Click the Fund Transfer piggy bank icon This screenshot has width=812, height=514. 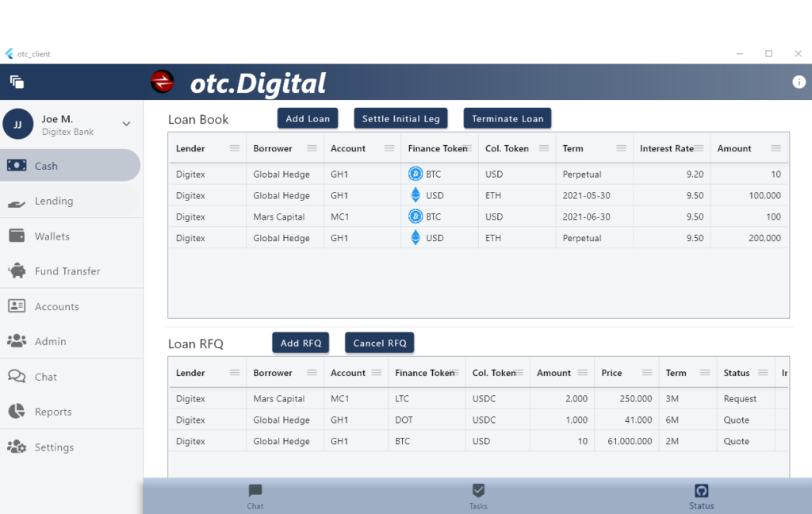coord(17,270)
